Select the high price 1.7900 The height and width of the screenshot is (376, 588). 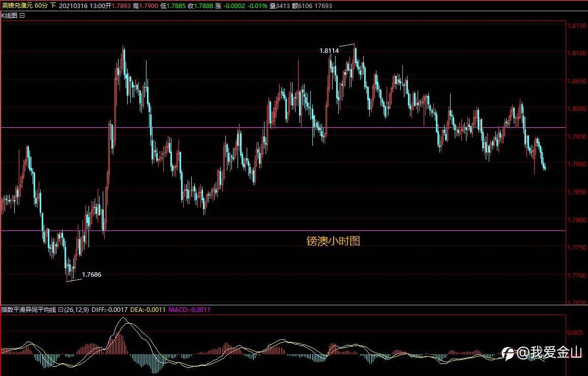tap(149, 6)
